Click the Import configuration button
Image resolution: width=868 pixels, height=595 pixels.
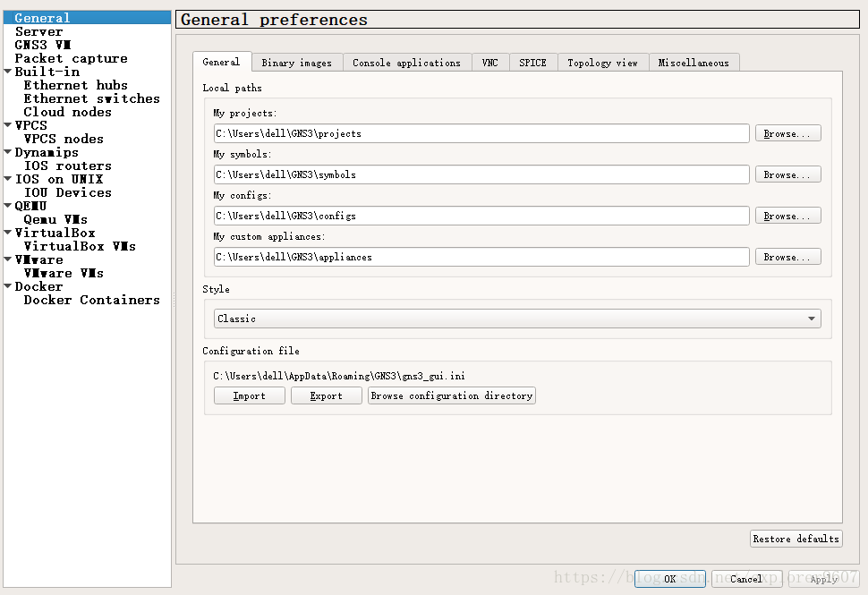pos(249,395)
